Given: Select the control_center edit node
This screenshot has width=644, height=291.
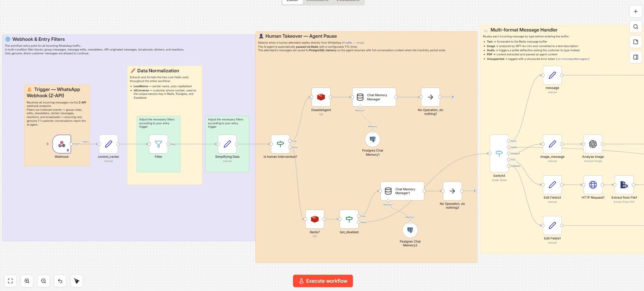Looking at the screenshot, I should pyautogui.click(x=108, y=144).
